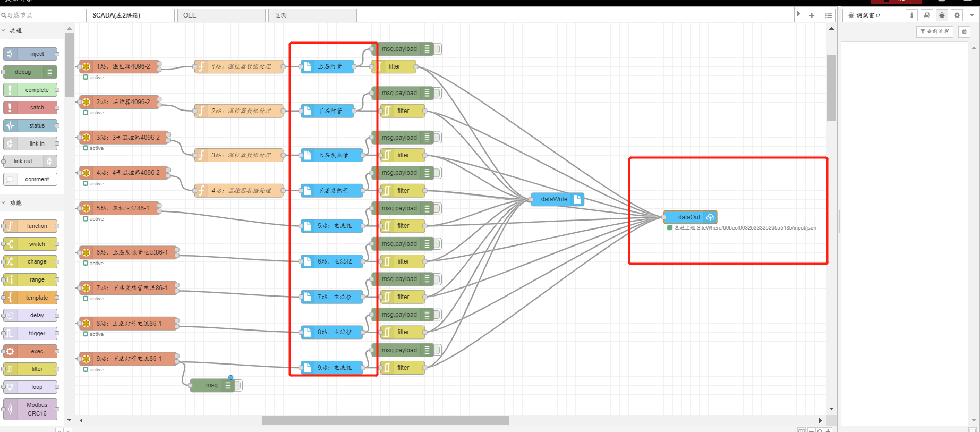The height and width of the screenshot is (432, 980).
Task: Click the dataOut cloud upload icon
Action: click(x=710, y=217)
